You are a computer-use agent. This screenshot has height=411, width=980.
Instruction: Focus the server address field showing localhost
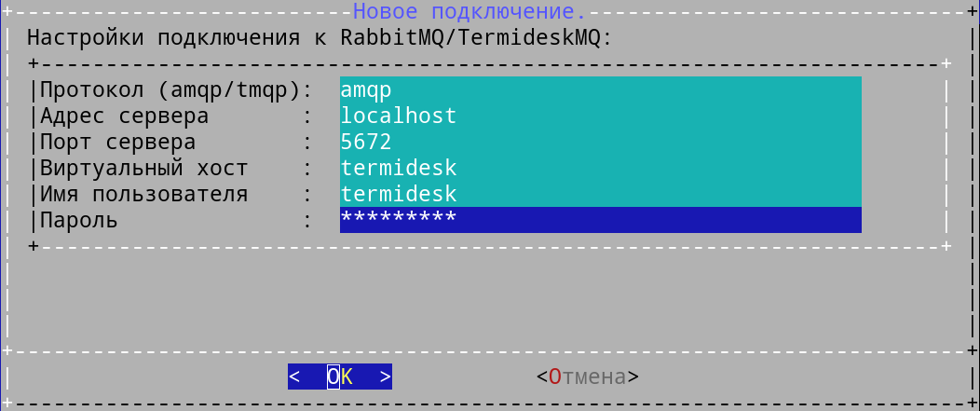tap(601, 116)
